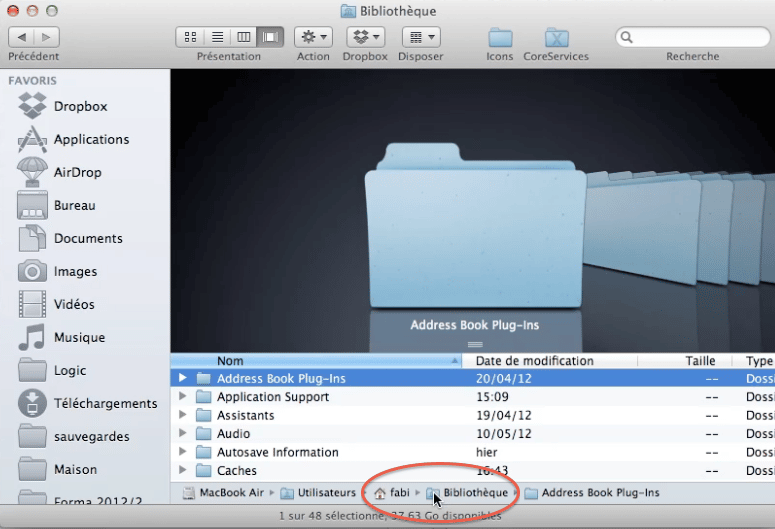Go to fabi home in path bar
The width and height of the screenshot is (775, 529).
pos(391,493)
